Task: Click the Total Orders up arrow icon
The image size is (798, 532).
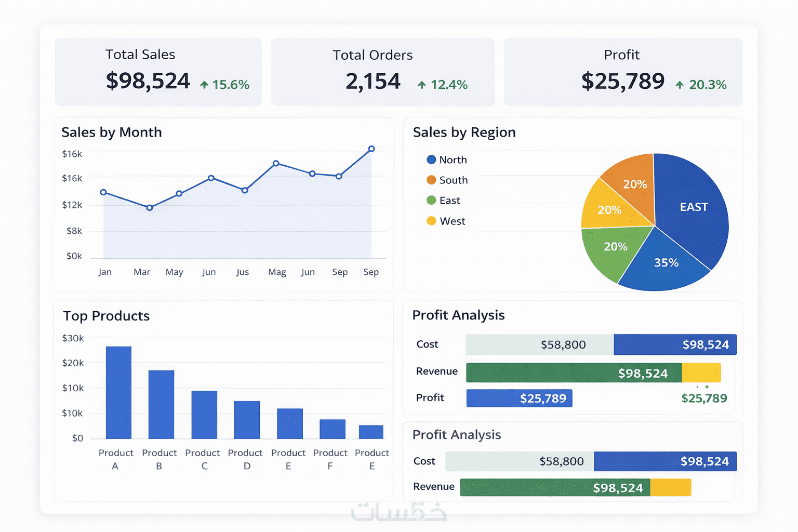Action: coord(422,85)
